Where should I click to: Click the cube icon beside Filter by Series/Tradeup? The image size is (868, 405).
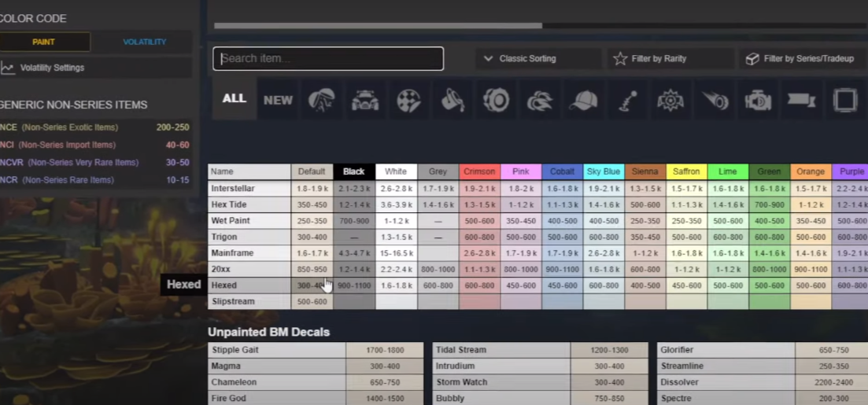[752, 59]
